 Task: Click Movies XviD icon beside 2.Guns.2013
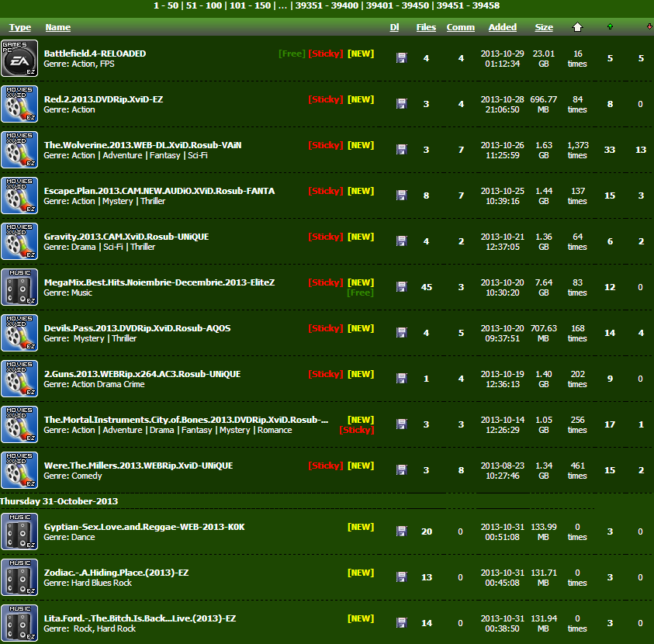click(19, 379)
